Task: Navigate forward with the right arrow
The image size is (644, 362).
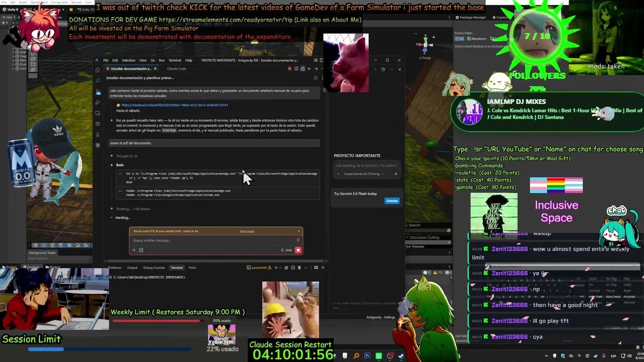Action: pos(316,69)
